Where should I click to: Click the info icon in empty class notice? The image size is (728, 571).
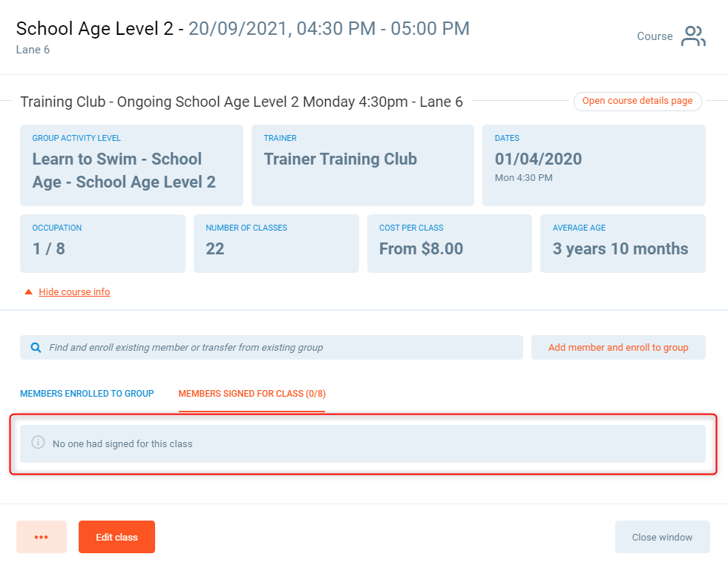click(38, 443)
